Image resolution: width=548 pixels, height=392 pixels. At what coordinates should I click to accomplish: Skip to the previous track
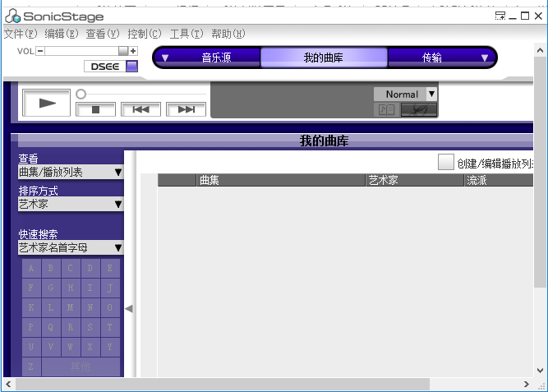pos(140,110)
